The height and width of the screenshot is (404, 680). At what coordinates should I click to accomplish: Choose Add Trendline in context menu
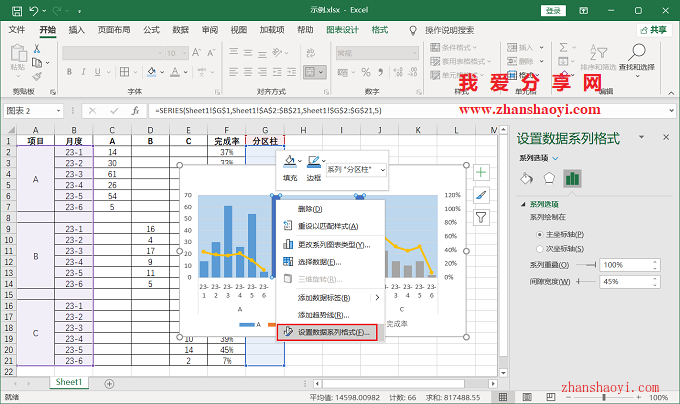(330, 315)
